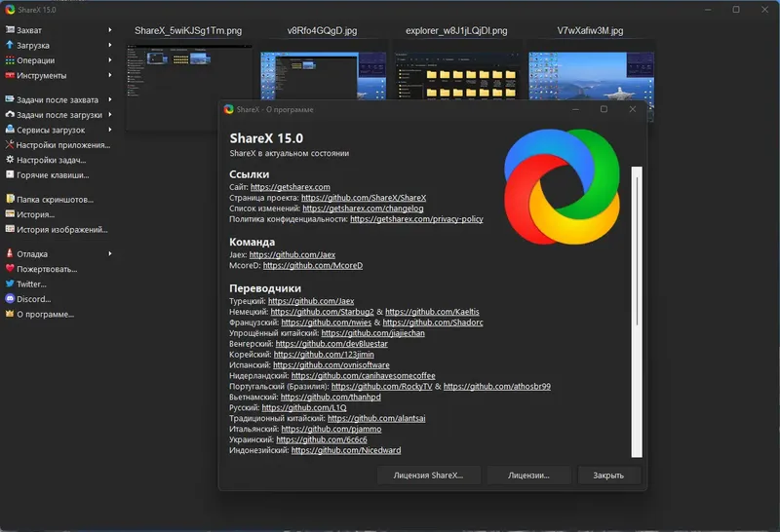Open the privacy-policy link
This screenshot has height=532, width=780.
[416, 219]
